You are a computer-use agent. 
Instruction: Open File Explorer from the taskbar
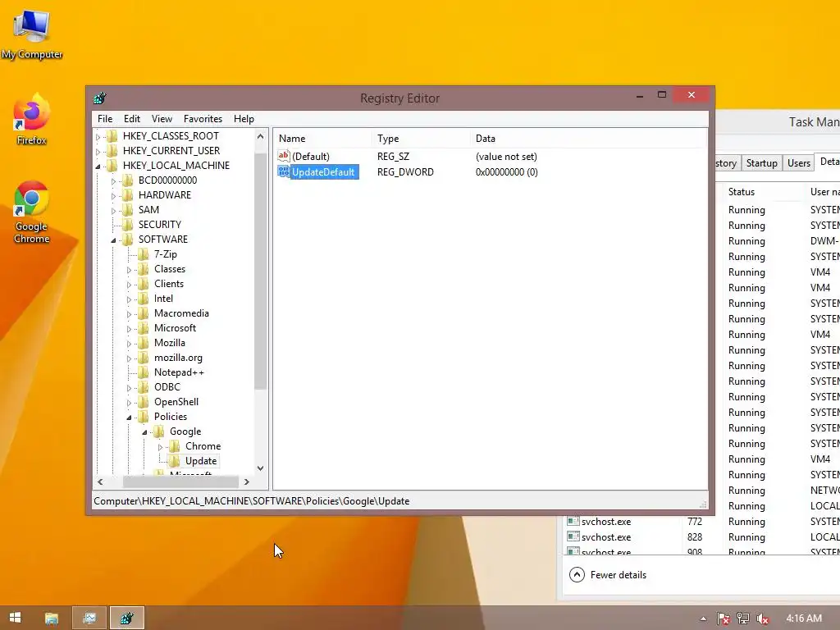tap(52, 619)
